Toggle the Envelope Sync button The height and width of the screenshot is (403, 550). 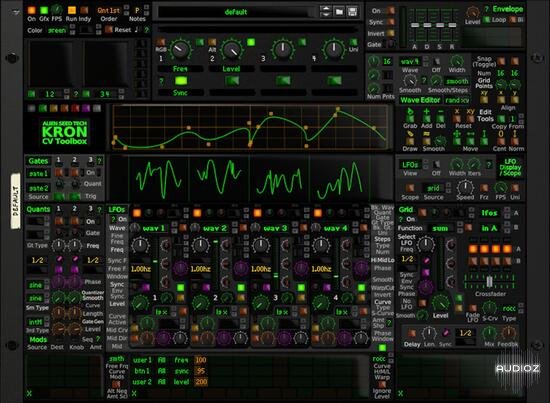[390, 22]
